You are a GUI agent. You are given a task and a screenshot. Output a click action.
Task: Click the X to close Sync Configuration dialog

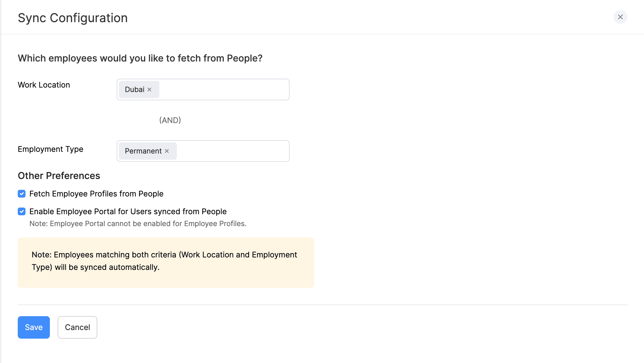(x=620, y=17)
